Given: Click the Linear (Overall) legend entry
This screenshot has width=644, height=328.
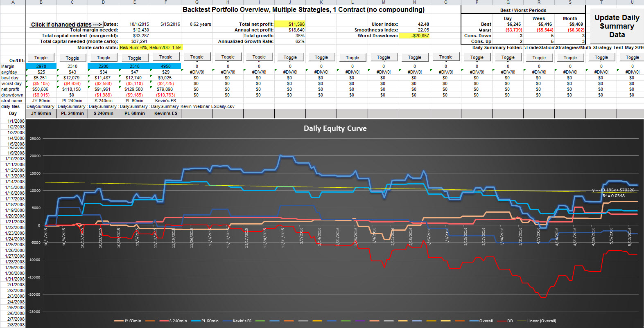Looking at the screenshot, I should coord(537,321).
